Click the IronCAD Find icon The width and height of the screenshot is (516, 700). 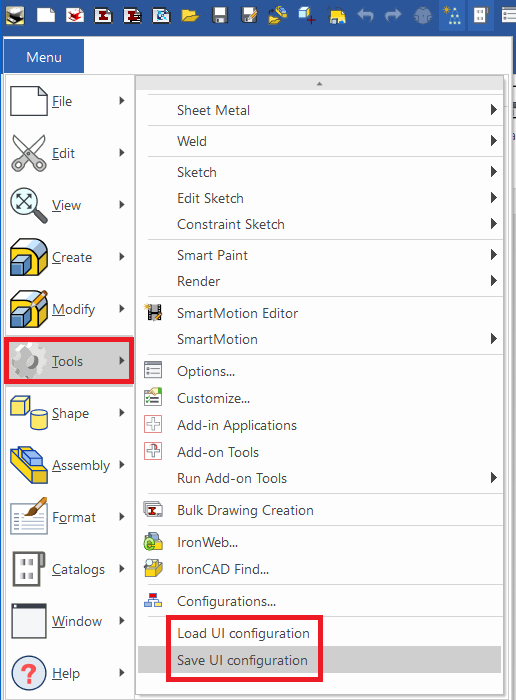(153, 568)
